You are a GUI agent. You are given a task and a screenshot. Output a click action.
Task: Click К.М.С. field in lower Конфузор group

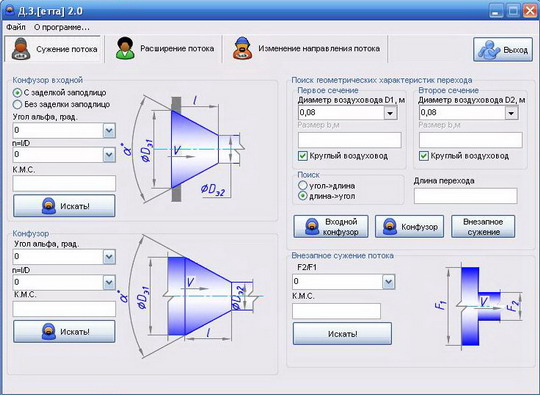(64, 309)
